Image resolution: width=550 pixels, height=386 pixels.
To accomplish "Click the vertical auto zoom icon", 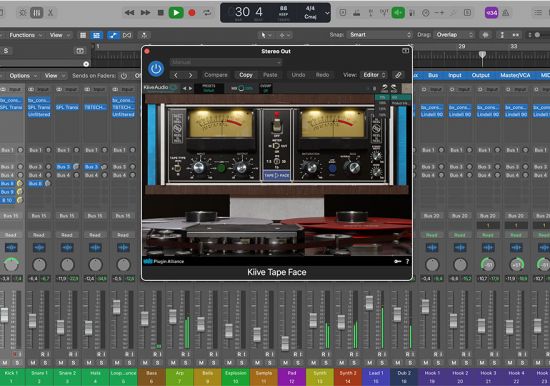I will tap(502, 35).
